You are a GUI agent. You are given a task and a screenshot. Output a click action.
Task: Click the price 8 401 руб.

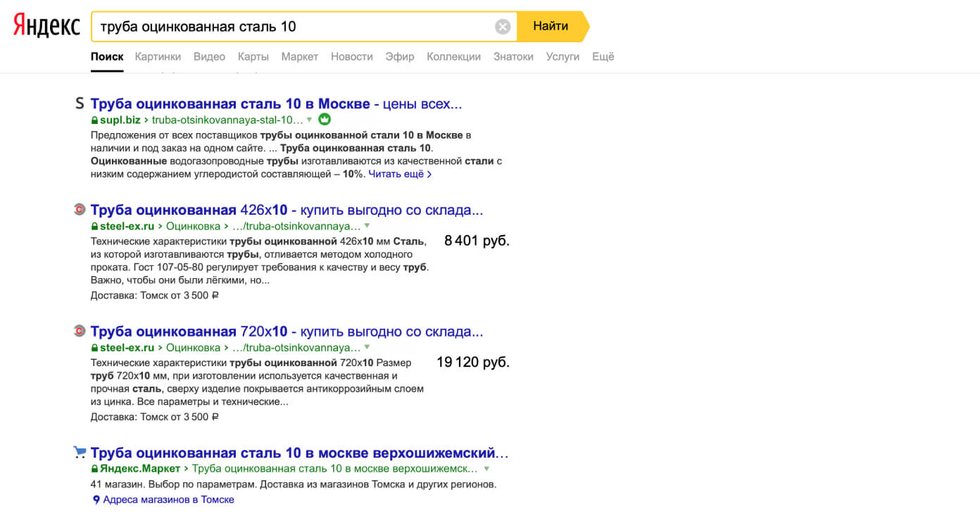point(477,241)
